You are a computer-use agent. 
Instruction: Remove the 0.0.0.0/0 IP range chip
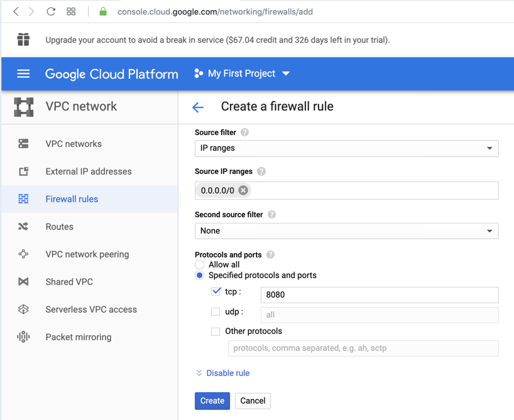pyautogui.click(x=243, y=190)
